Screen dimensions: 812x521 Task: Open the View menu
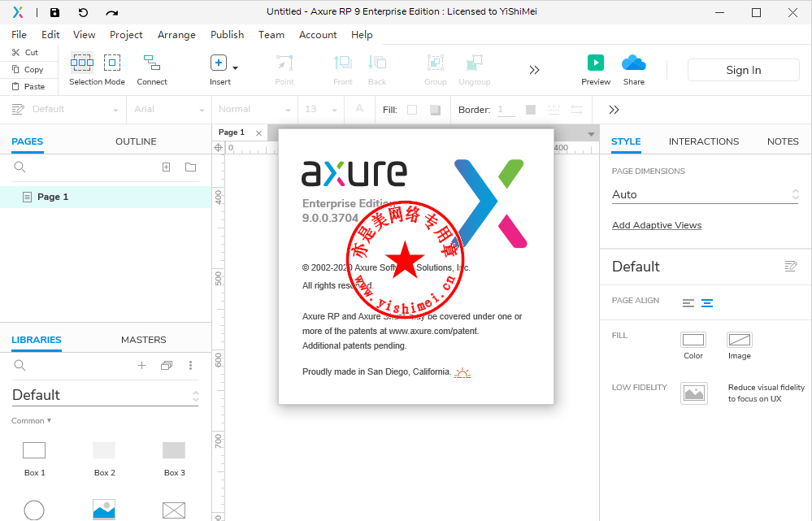click(x=84, y=35)
